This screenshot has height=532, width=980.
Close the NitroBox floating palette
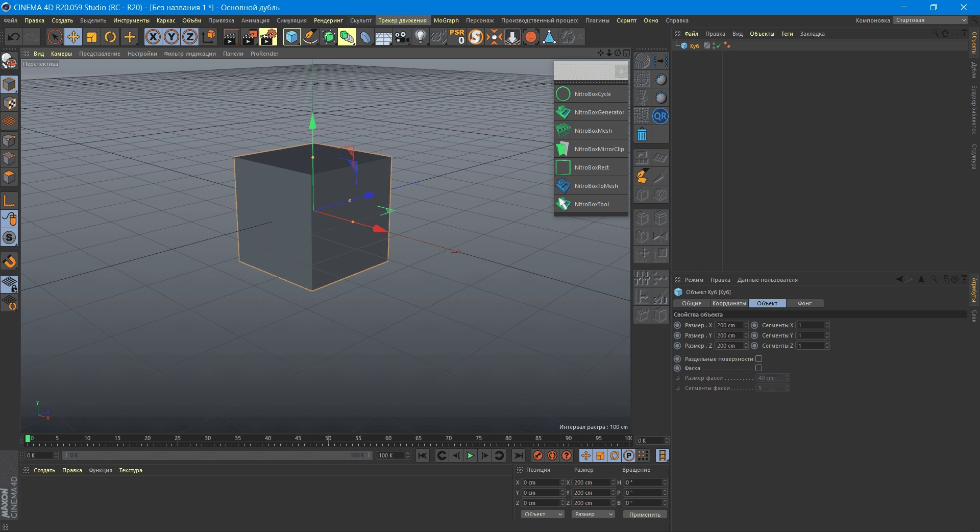coord(621,71)
